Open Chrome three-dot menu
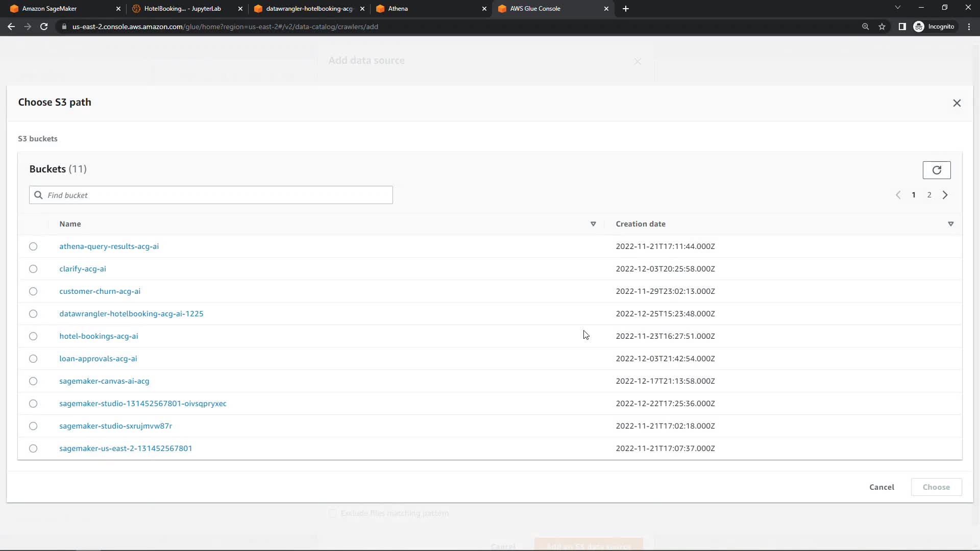The width and height of the screenshot is (980, 551). 969,27
